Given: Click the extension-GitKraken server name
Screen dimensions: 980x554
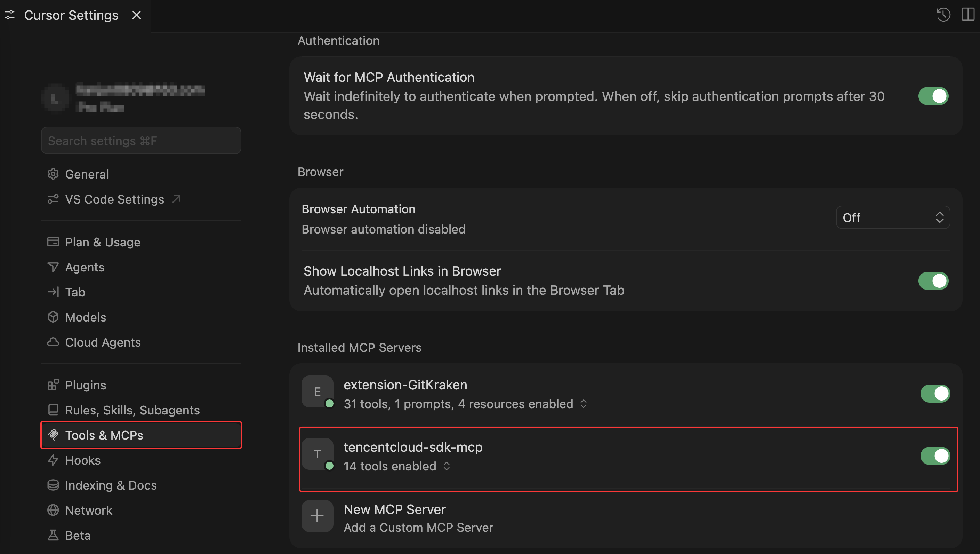Looking at the screenshot, I should [x=405, y=385].
